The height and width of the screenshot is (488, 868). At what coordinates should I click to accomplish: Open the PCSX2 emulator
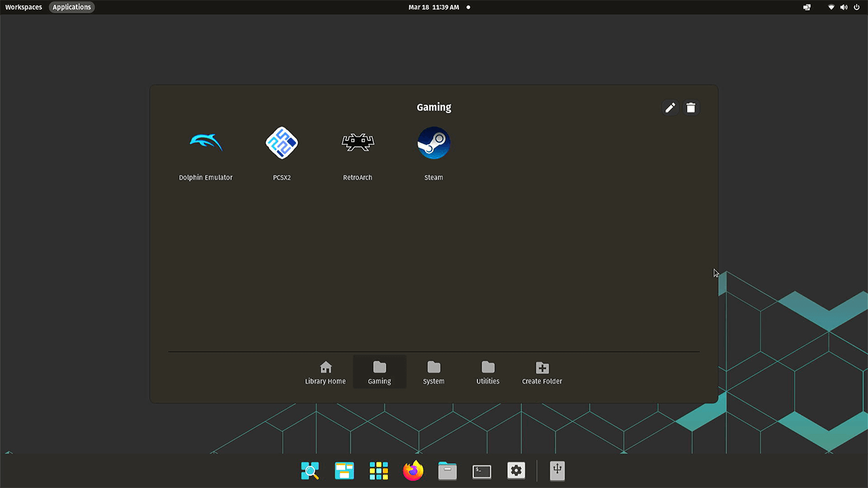point(281,144)
